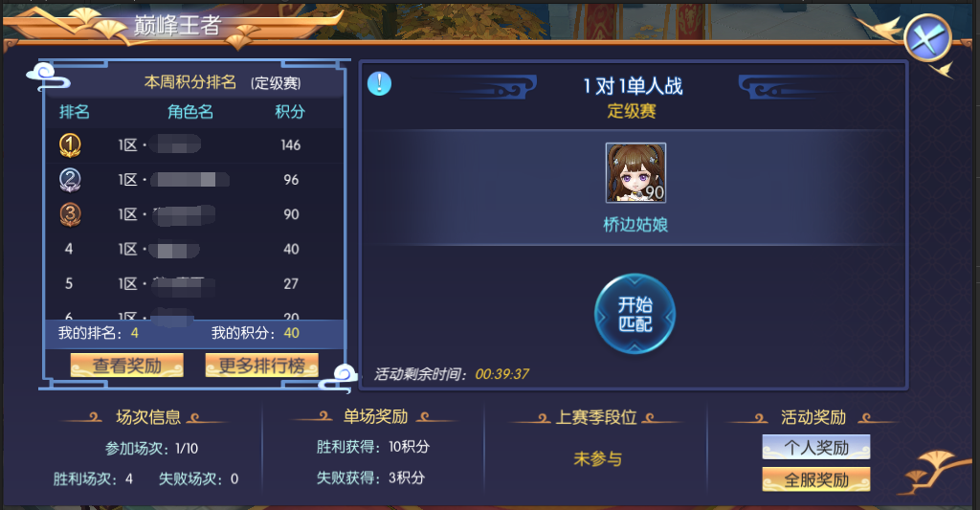Click the blue exclamation info icon
980x510 pixels.
point(379,83)
